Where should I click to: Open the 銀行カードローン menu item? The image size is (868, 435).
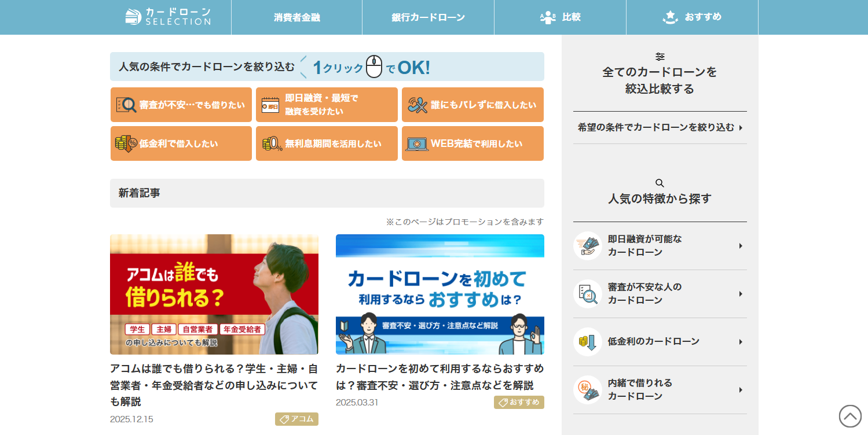click(x=428, y=17)
